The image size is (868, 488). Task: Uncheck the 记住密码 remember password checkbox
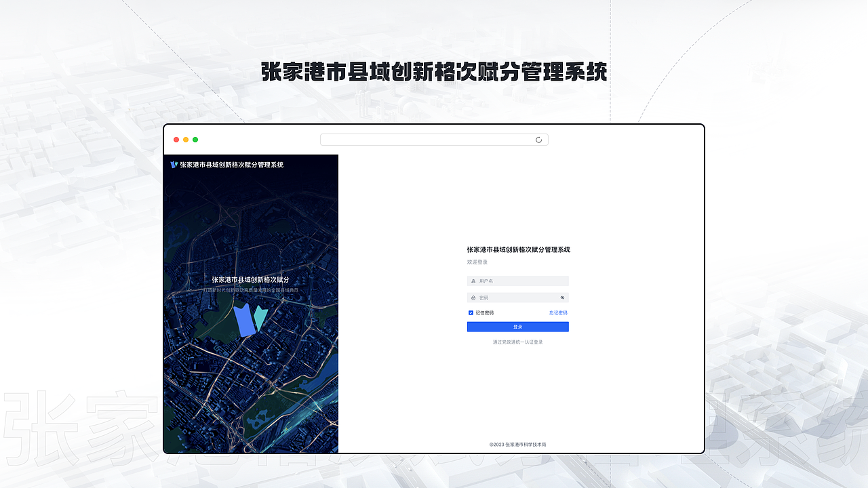pos(471,312)
